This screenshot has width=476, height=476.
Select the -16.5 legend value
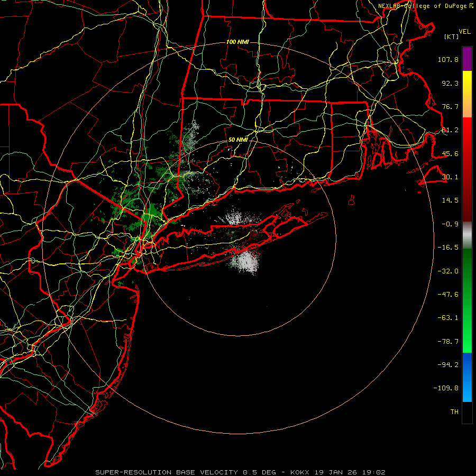pyautogui.click(x=448, y=248)
